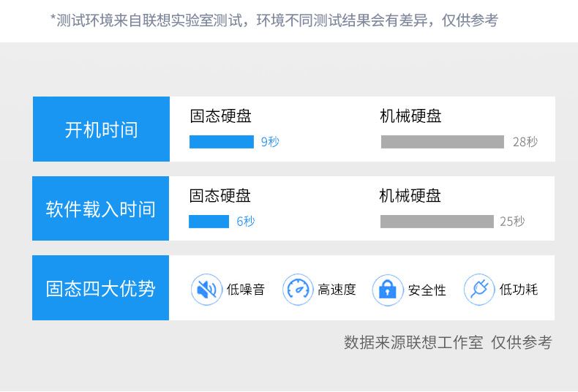
Task: Click the 低功耗 text label
Action: (x=518, y=290)
